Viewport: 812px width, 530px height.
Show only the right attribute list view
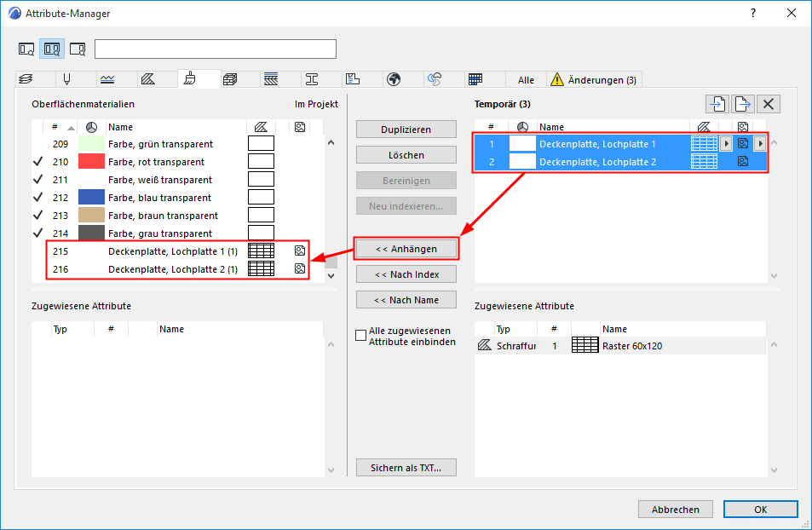tap(78, 49)
